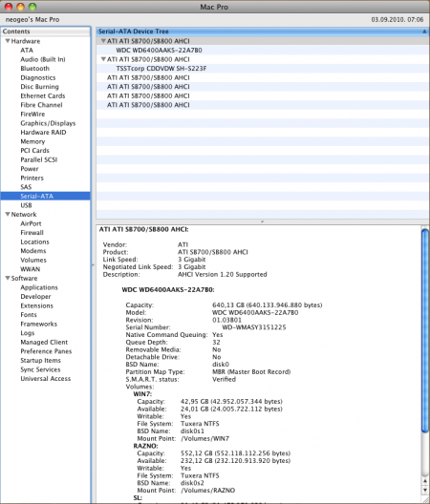Select Ethernet Cards entry
The width and height of the screenshot is (430, 504).
(43, 95)
